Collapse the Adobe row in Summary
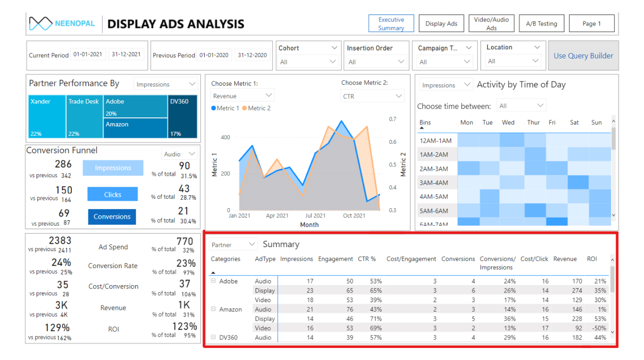This screenshot has width=644, height=360. 213,281
